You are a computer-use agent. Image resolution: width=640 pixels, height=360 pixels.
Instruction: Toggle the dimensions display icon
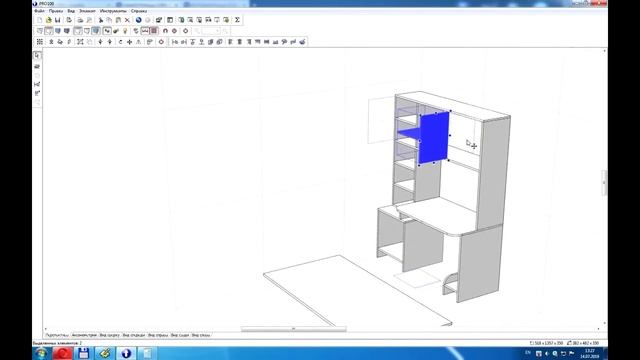[145, 31]
